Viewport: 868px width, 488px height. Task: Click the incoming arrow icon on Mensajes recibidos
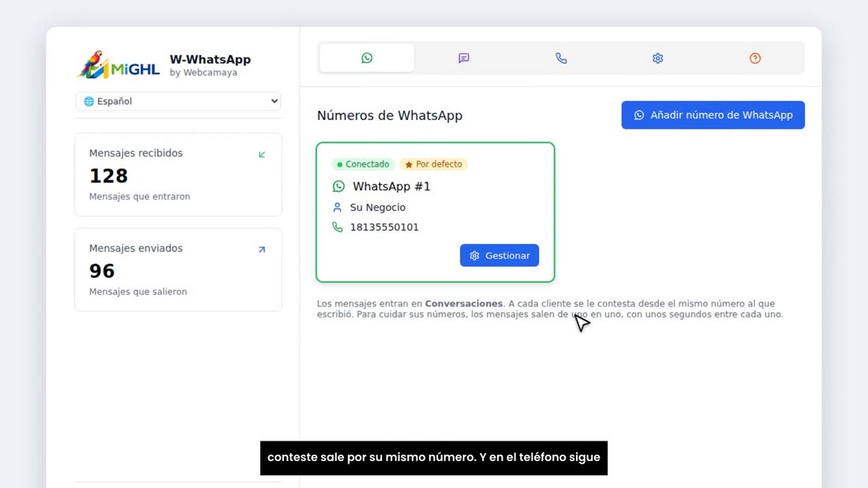(x=262, y=155)
